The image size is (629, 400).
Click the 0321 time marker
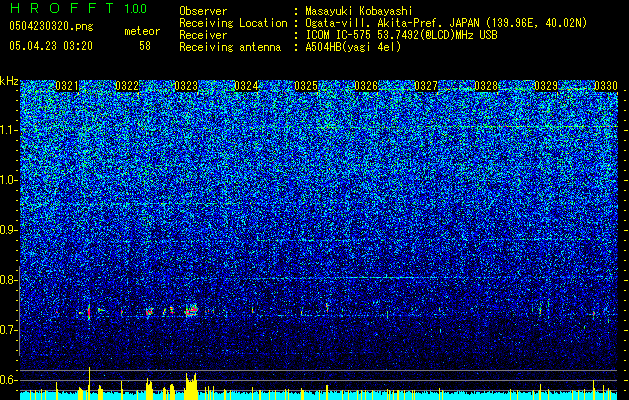tap(67, 86)
